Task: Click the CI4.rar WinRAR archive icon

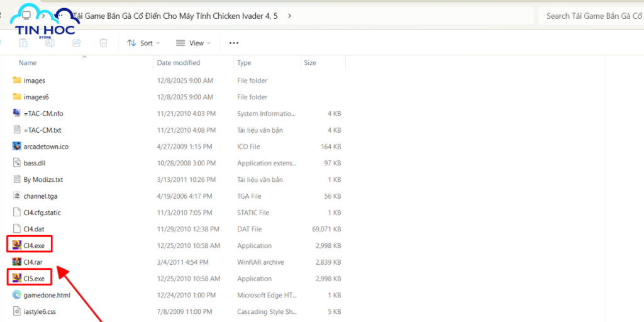Action: [17, 262]
